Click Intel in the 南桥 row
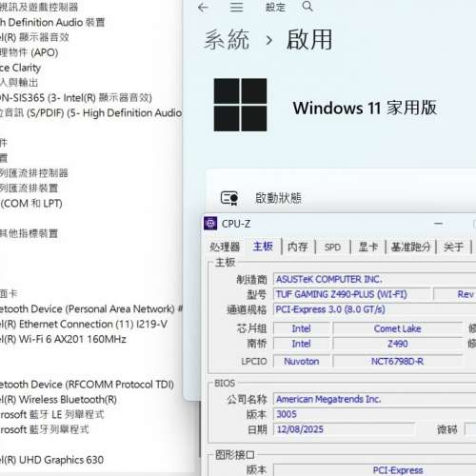The image size is (476, 476). pos(302,344)
